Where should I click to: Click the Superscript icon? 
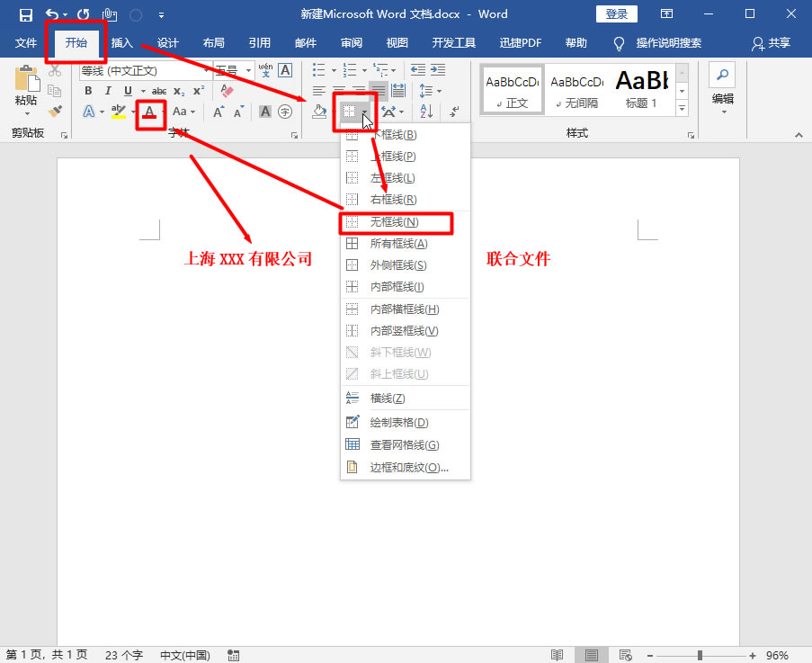(199, 89)
